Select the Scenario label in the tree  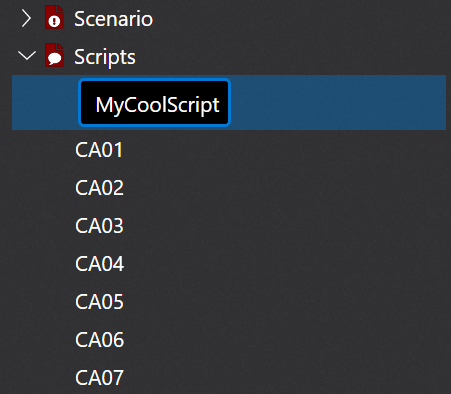[113, 19]
